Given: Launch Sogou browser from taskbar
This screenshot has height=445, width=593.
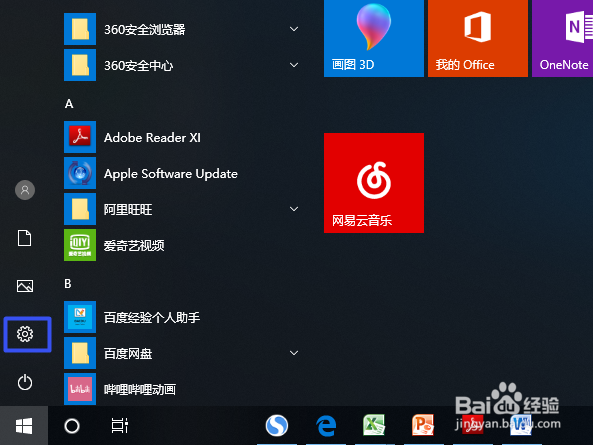Looking at the screenshot, I should [277, 425].
